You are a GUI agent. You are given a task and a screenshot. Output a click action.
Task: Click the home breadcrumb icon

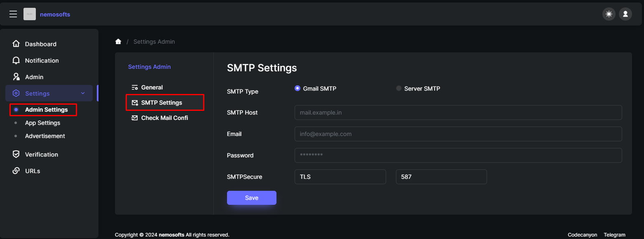[x=118, y=42]
